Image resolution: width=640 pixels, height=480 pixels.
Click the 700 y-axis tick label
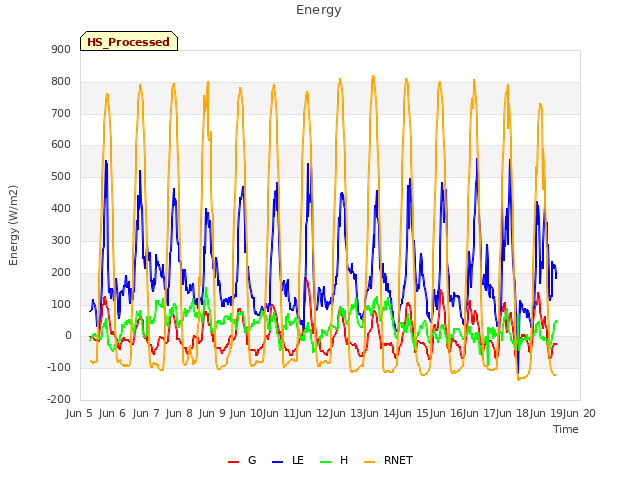point(61,113)
